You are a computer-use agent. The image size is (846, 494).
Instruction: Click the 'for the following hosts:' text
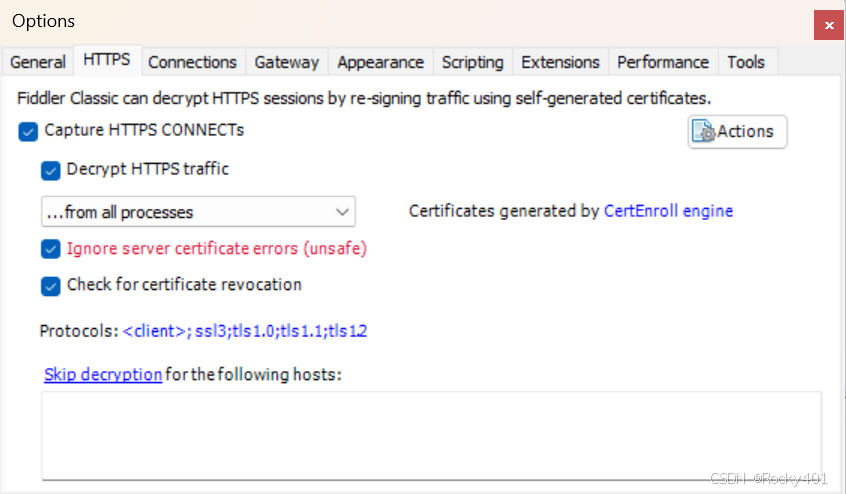[x=254, y=374]
